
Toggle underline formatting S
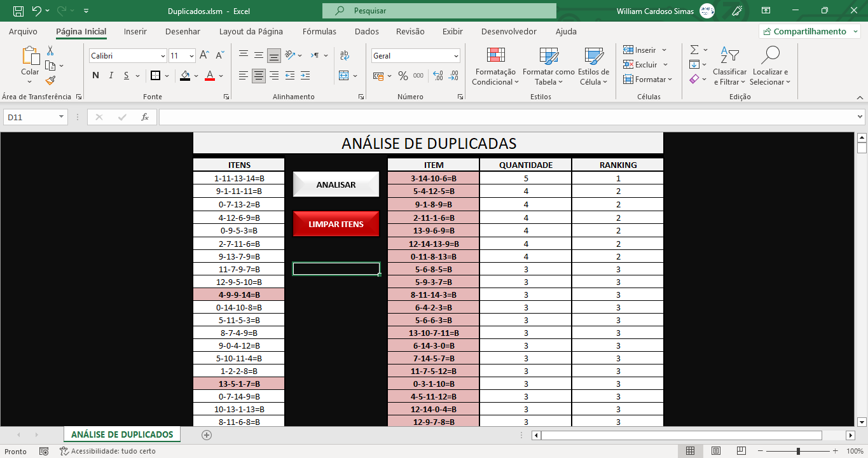(x=127, y=76)
